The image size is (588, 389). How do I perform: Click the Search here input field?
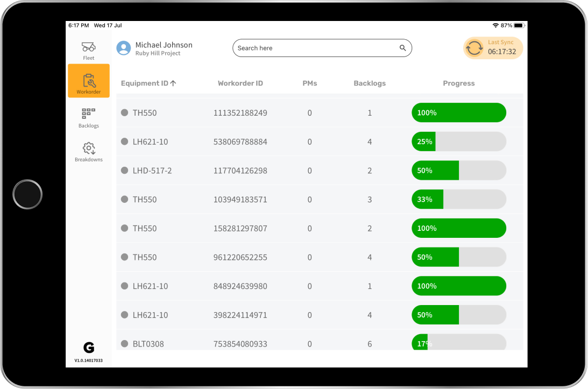315,48
